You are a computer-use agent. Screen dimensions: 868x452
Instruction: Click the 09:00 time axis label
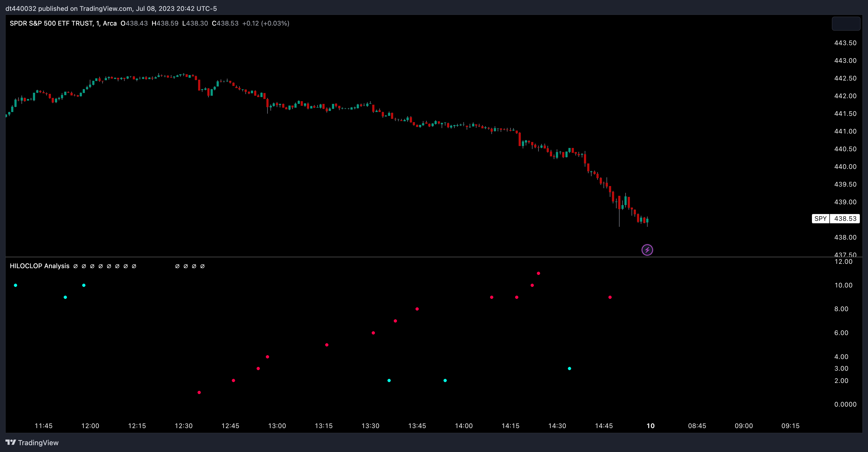[x=744, y=426]
